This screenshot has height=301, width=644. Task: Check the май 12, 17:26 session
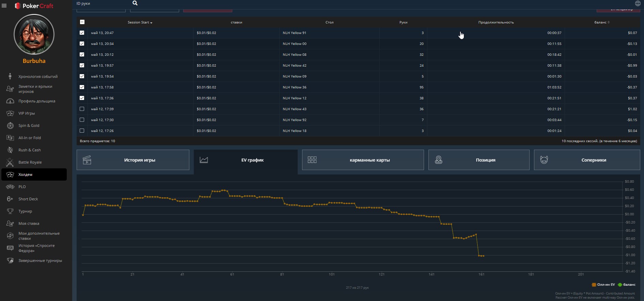coord(82,131)
